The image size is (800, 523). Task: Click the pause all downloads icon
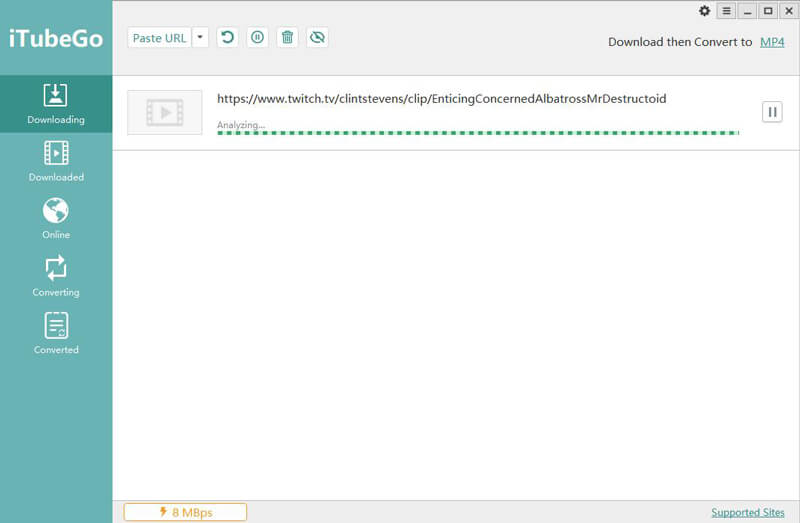pos(257,37)
